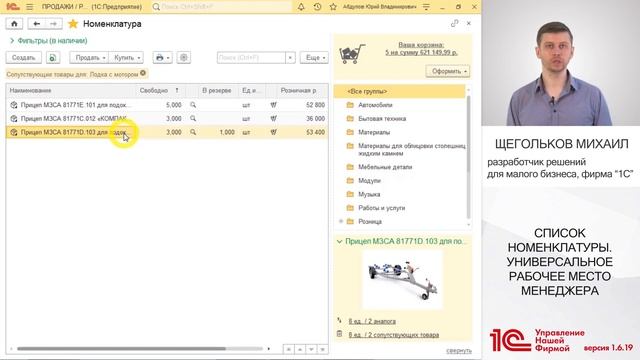The image size is (640, 360).
Task: Open user menu Абдулов Юрий Владимирович
Action: pos(380,7)
